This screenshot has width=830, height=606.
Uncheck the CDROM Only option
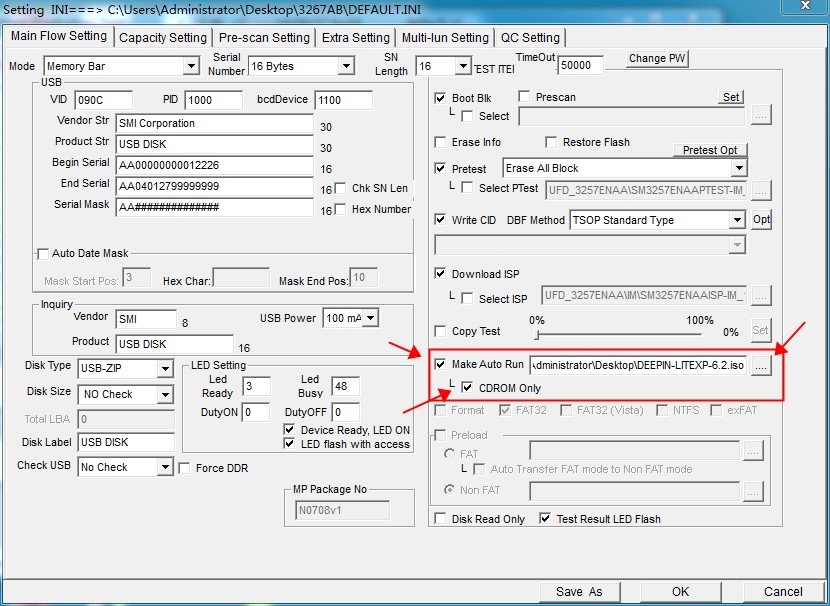tap(468, 388)
